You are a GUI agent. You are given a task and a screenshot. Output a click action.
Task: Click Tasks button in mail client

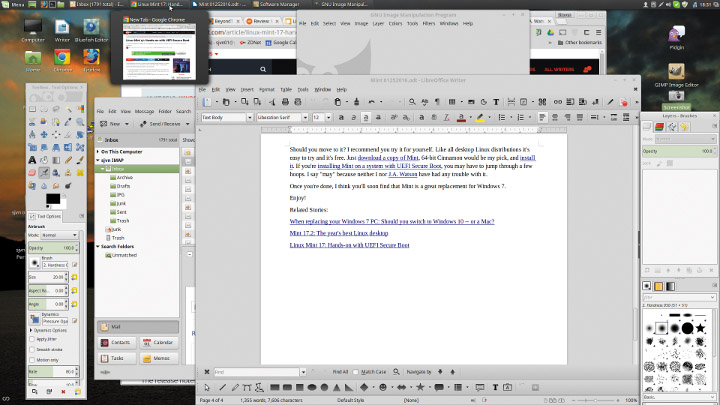pos(117,358)
